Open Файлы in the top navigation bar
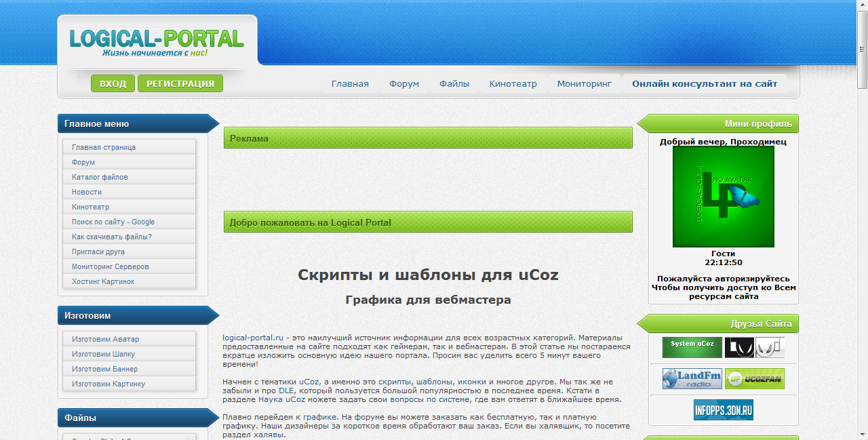This screenshot has height=440, width=868. pos(454,84)
